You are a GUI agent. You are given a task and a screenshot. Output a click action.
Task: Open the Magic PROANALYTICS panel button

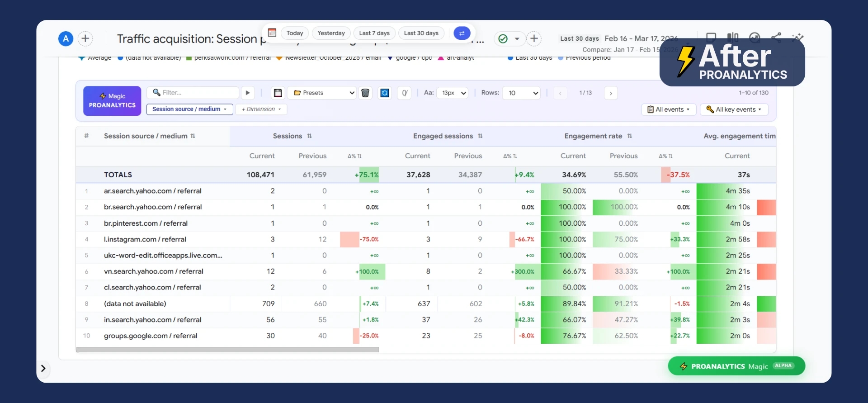click(x=112, y=101)
